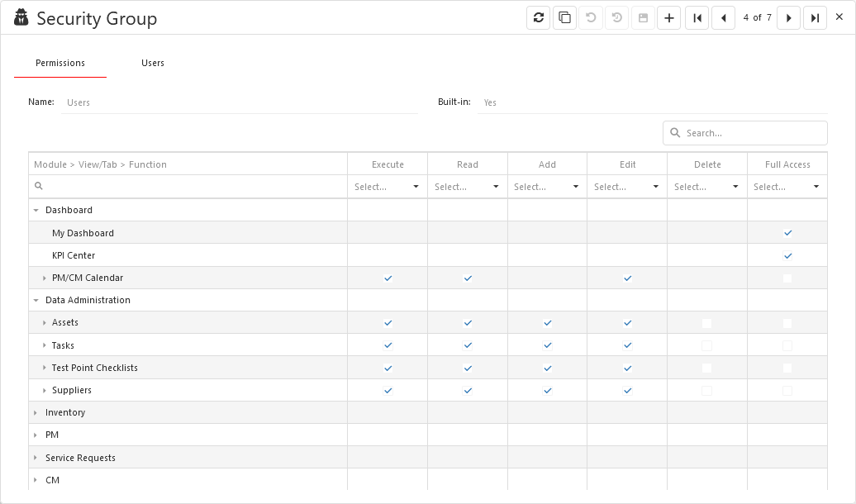Expand the Inventory module row
The height and width of the screenshot is (504, 856).
pyautogui.click(x=35, y=412)
